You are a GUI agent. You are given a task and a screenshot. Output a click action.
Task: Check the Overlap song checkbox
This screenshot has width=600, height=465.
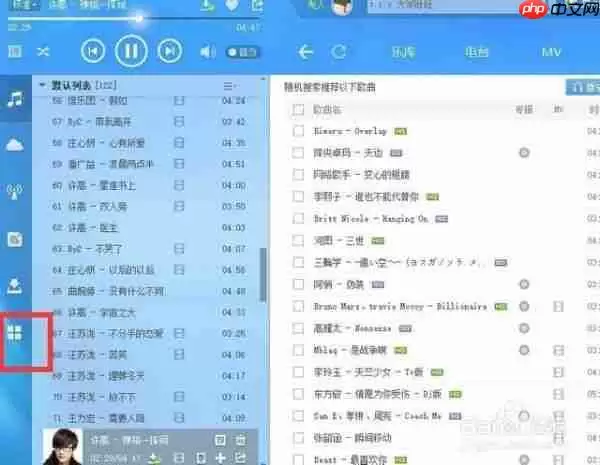[x=298, y=131]
